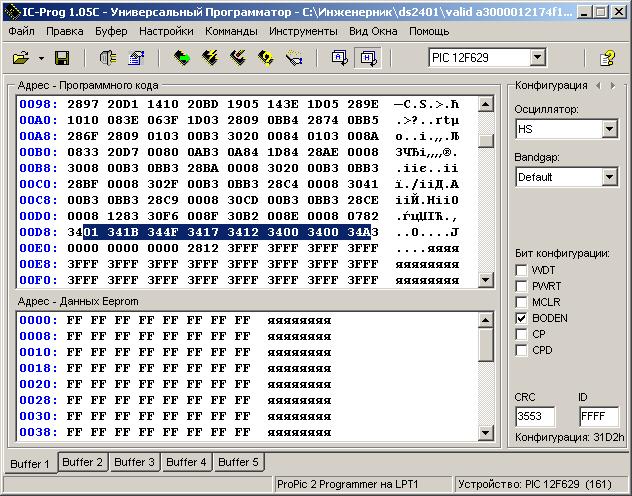Open the Инструменты menu

(x=303, y=31)
